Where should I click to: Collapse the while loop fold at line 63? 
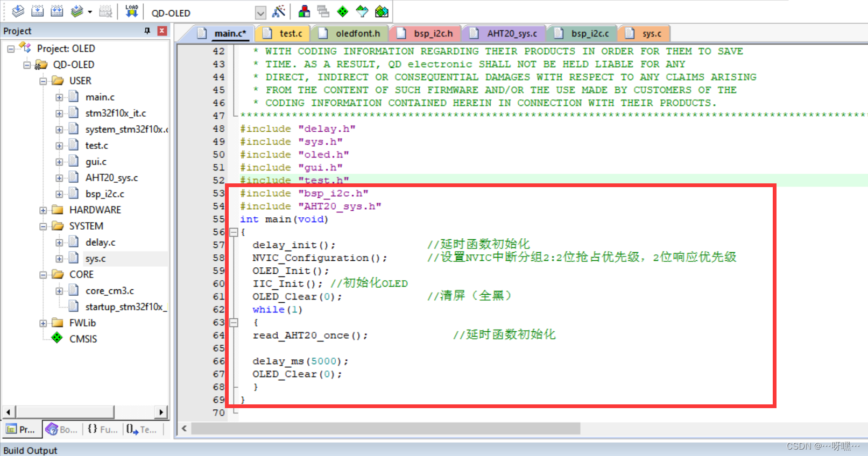(x=234, y=323)
